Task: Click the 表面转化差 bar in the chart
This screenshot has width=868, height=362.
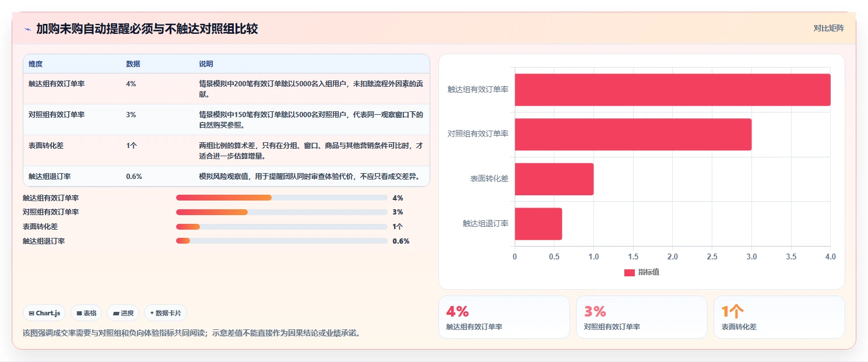Action: tap(554, 179)
